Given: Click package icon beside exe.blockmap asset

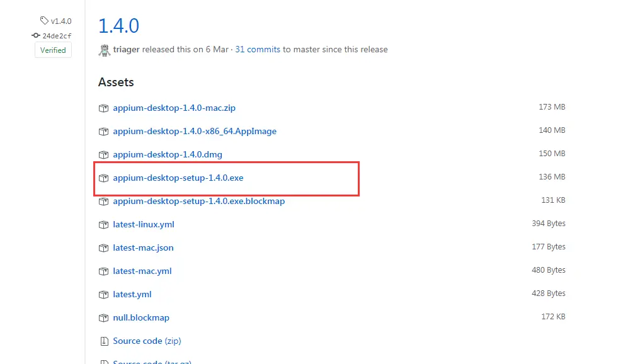Looking at the screenshot, I should click(104, 201).
